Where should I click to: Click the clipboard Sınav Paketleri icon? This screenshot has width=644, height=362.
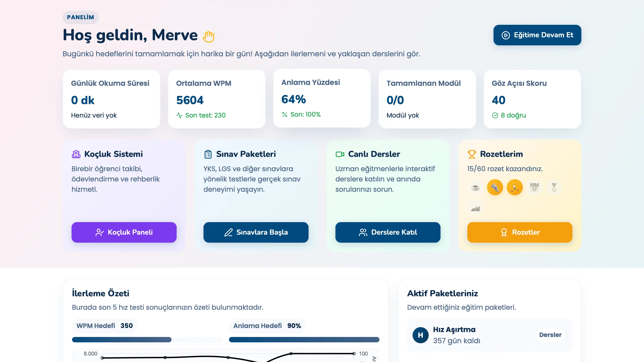208,154
